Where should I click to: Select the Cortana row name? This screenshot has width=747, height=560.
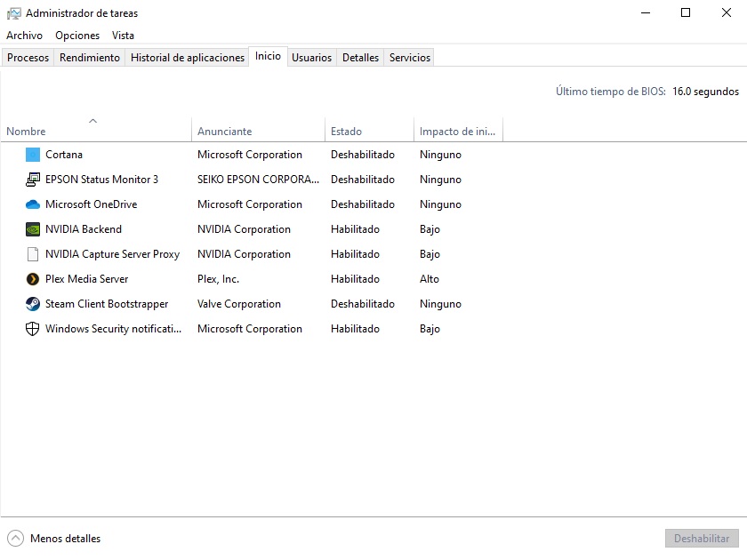point(64,155)
